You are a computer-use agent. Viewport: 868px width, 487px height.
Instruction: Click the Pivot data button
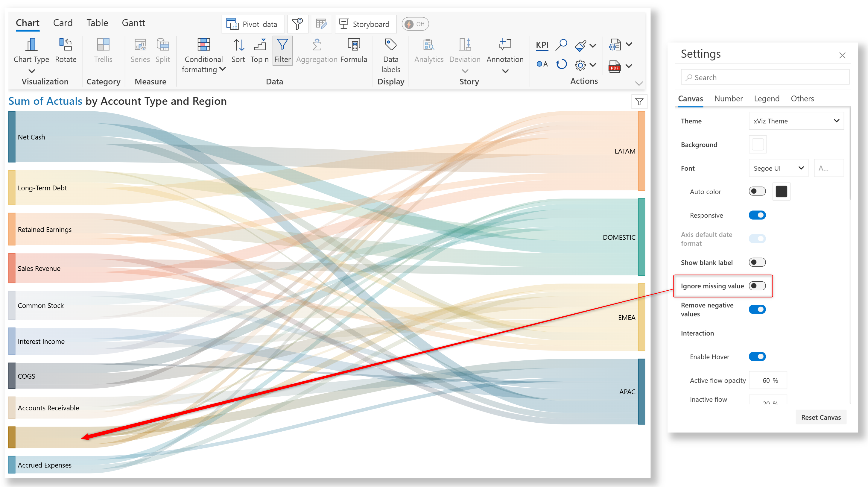tap(253, 24)
